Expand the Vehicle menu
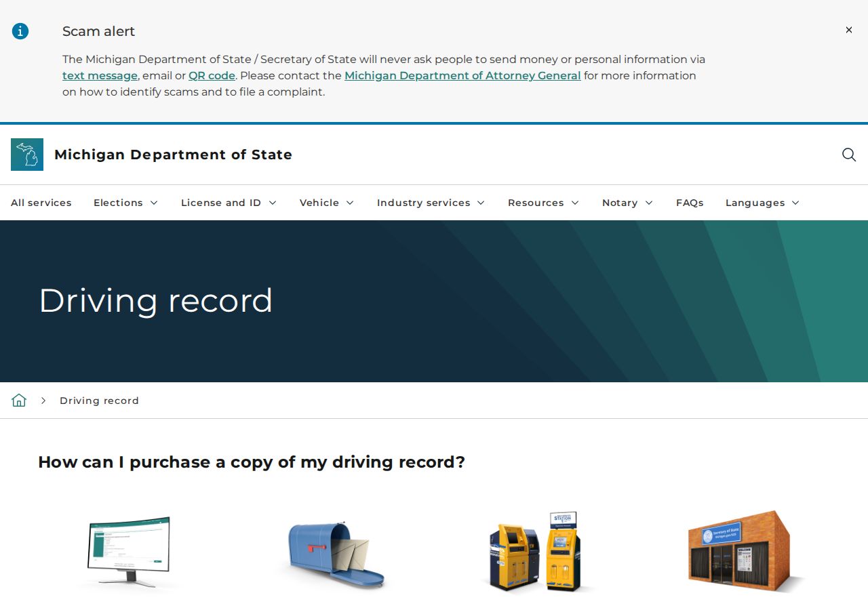The image size is (868, 610). (327, 203)
